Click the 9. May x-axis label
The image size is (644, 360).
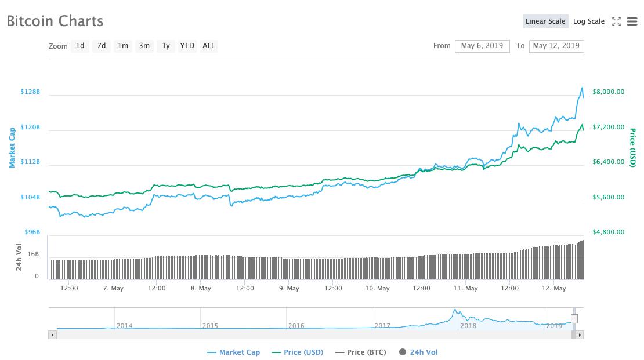(x=289, y=288)
